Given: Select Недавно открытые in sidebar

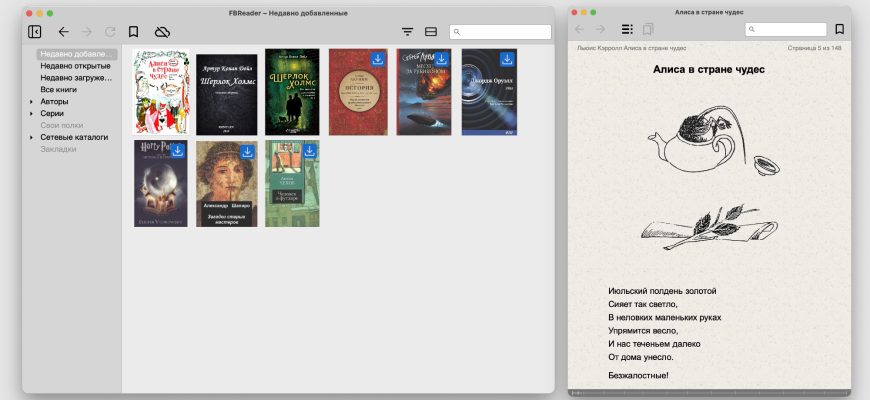Looking at the screenshot, I should click(76, 66).
